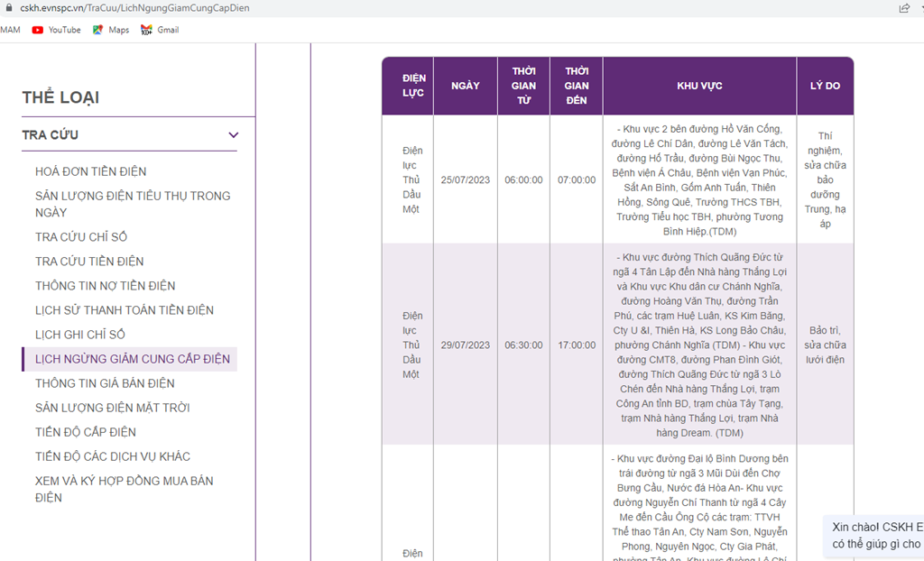
Task: Open LỊCH SỬ THANH TOÁN TIỀN ĐIỆN
Action: pyautogui.click(x=125, y=310)
